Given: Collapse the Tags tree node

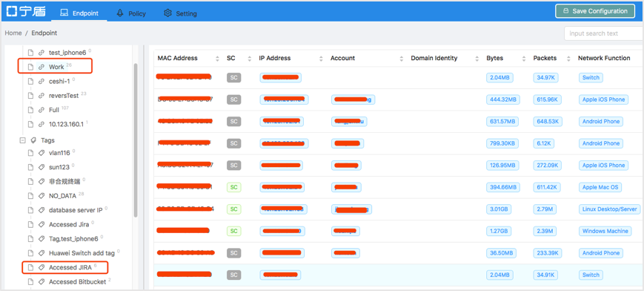Looking at the screenshot, I should 22,140.
